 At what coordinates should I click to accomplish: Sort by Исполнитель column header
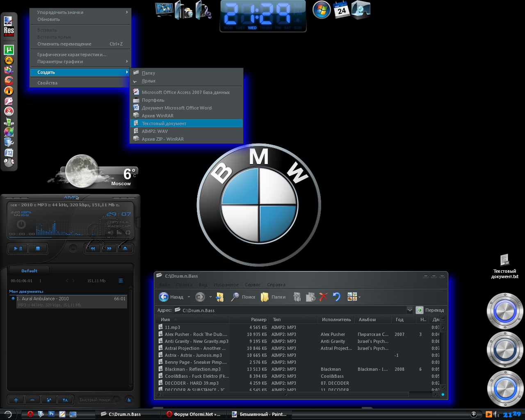point(337,320)
